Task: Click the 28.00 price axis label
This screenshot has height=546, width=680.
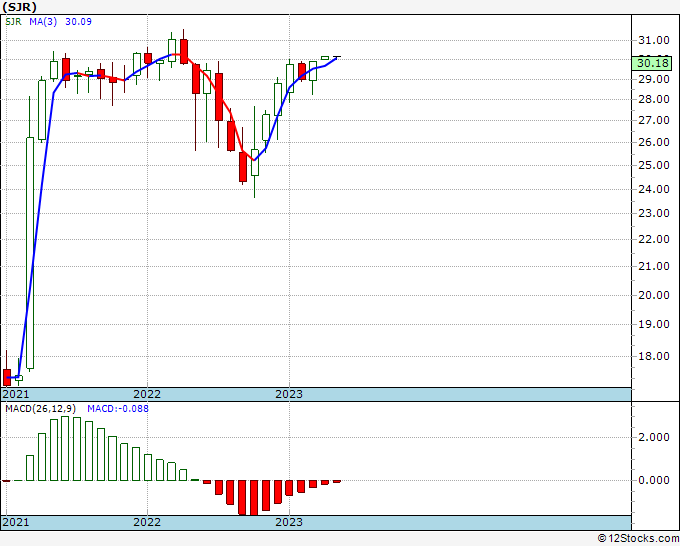Action: (x=654, y=99)
